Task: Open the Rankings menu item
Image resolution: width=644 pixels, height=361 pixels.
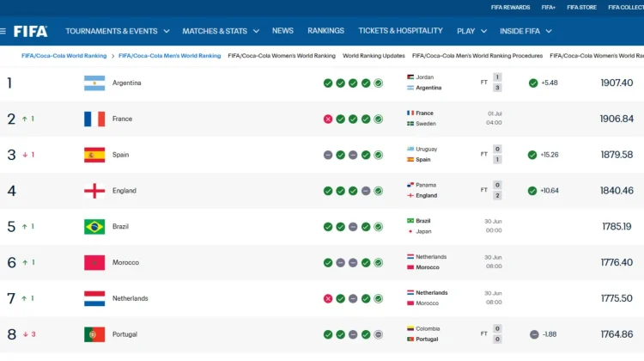Action: pos(325,31)
